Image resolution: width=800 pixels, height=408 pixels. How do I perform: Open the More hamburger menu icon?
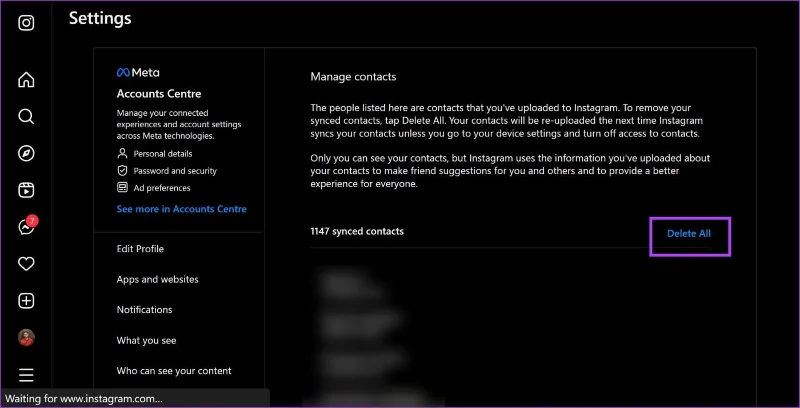[x=26, y=375]
